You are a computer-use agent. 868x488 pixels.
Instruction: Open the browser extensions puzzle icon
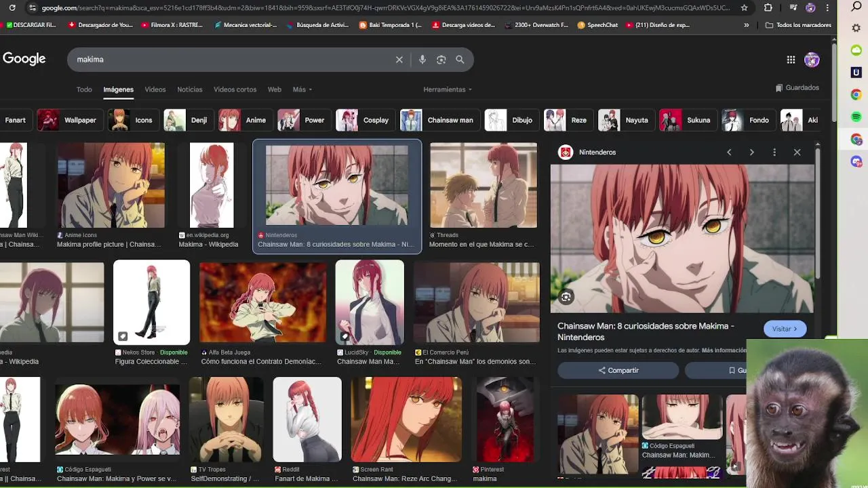tap(768, 7)
